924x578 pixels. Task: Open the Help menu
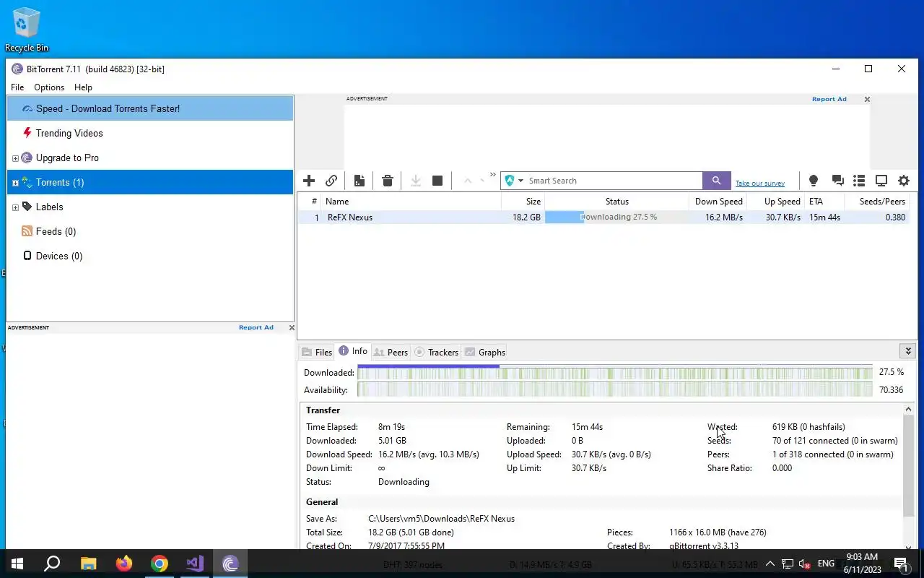tap(83, 87)
